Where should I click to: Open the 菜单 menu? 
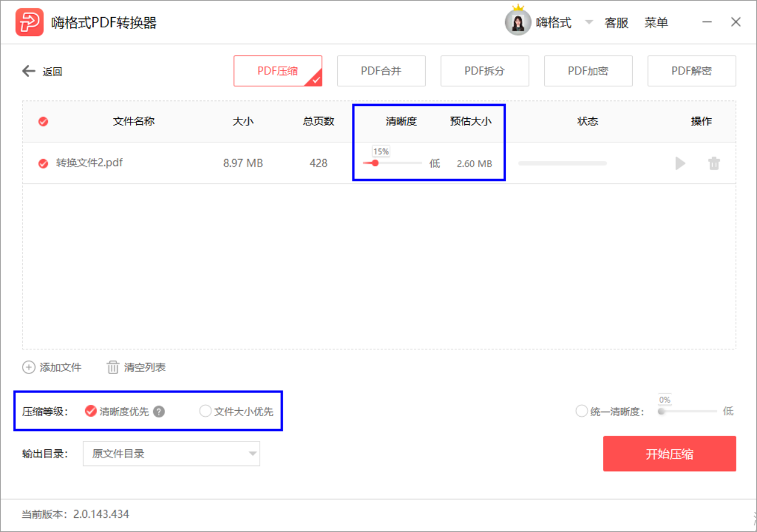click(656, 23)
